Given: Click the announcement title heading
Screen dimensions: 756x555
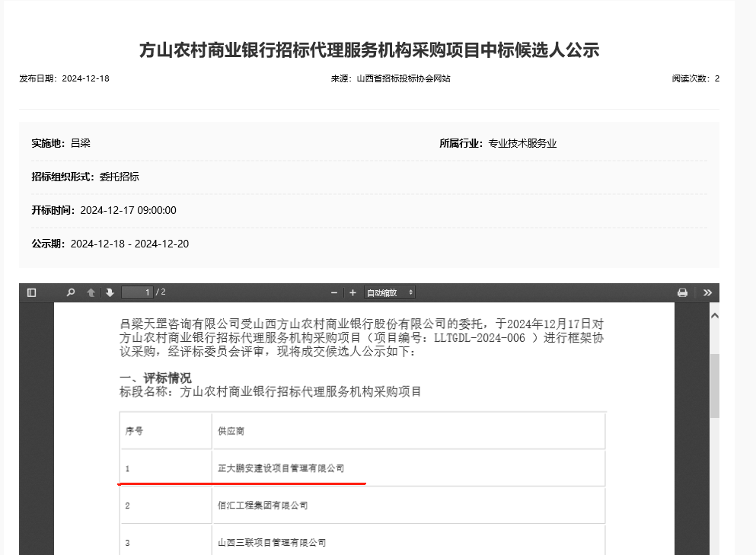Looking at the screenshot, I should (369, 50).
